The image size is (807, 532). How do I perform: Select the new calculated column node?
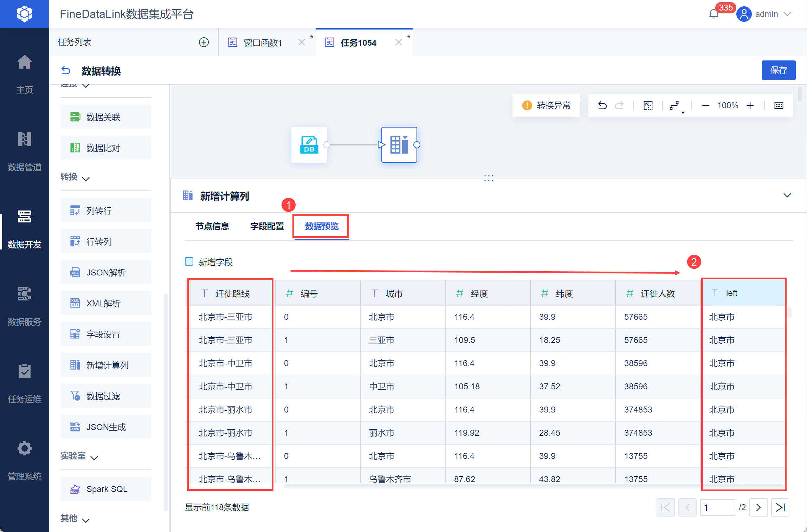(x=399, y=145)
